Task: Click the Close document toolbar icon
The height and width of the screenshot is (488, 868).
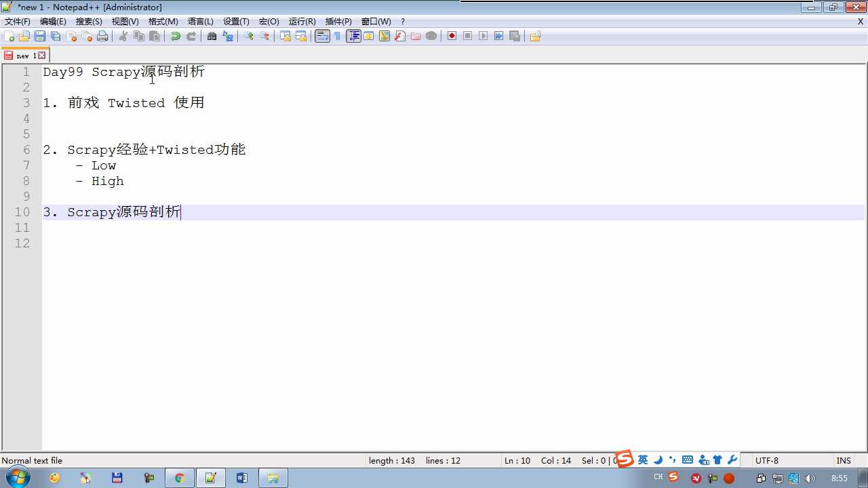Action: 71,37
